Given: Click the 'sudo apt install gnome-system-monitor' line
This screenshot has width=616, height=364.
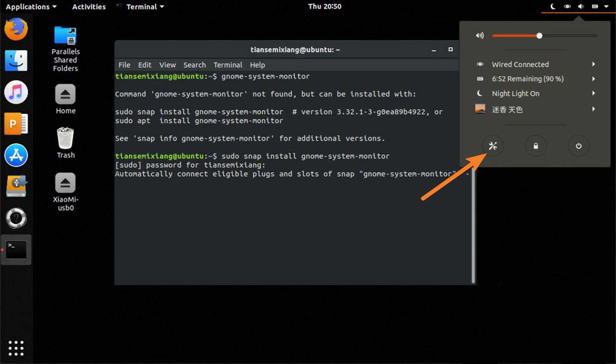Looking at the screenshot, I should click(x=199, y=121).
